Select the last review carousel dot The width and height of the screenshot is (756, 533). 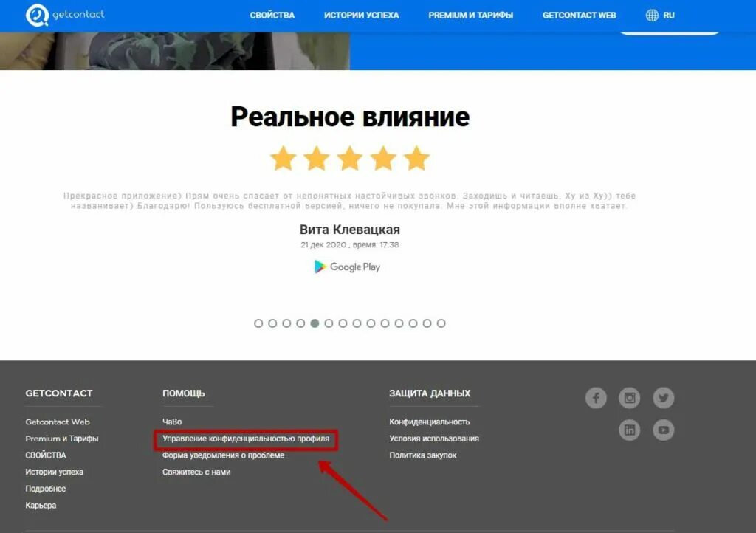click(x=441, y=323)
